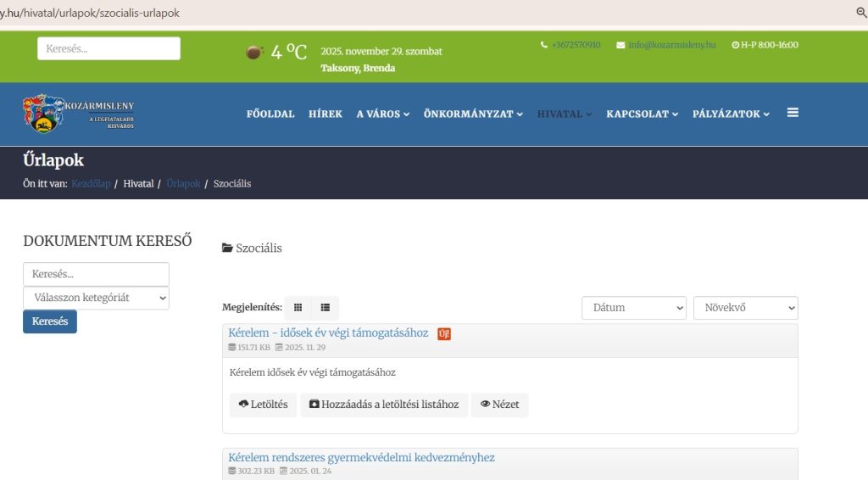The height and width of the screenshot is (480, 868).
Task: Click file size '302.23 KB'
Action: coord(256,472)
